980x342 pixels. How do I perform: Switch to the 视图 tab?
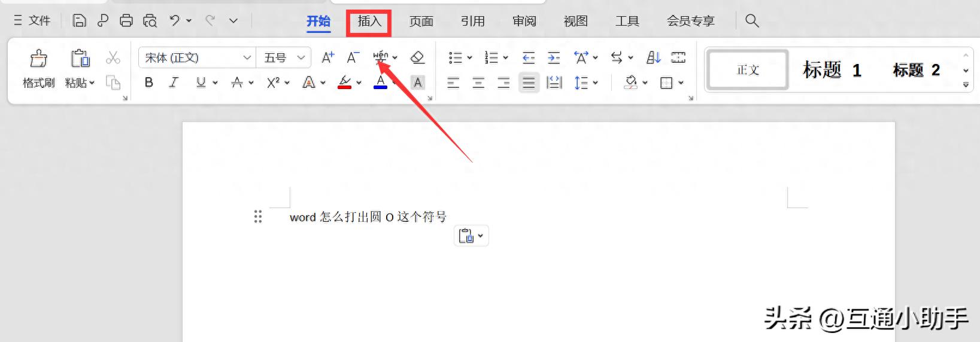(575, 21)
